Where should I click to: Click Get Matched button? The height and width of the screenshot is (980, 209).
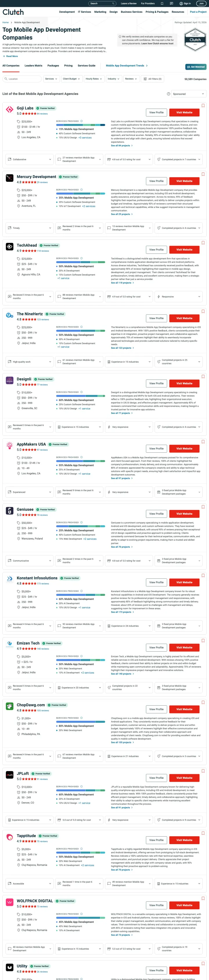196,66
